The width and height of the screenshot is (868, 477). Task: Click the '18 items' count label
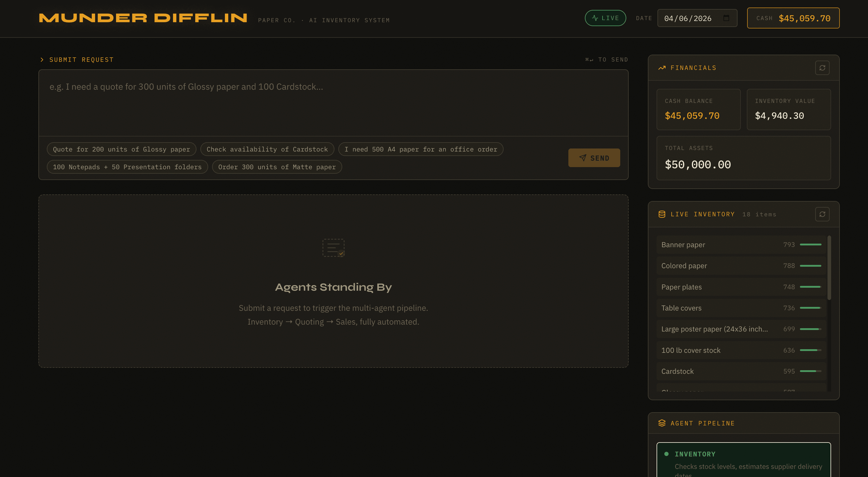coord(759,214)
